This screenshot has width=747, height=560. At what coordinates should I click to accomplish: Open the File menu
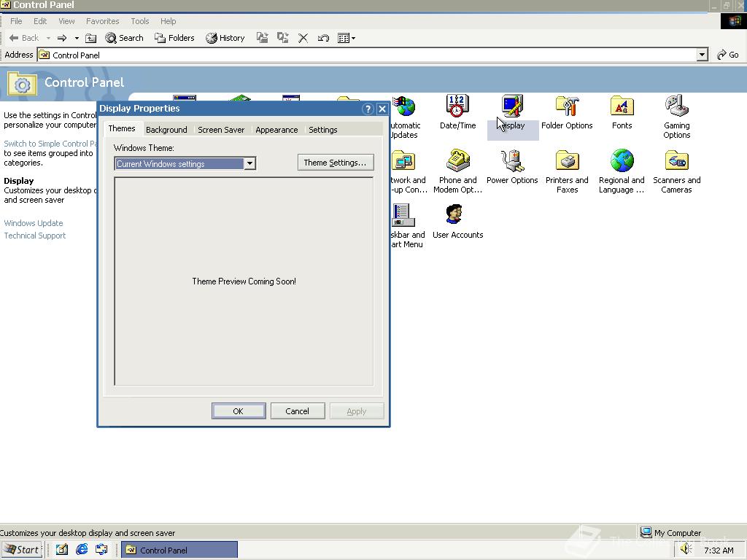pyautogui.click(x=16, y=21)
